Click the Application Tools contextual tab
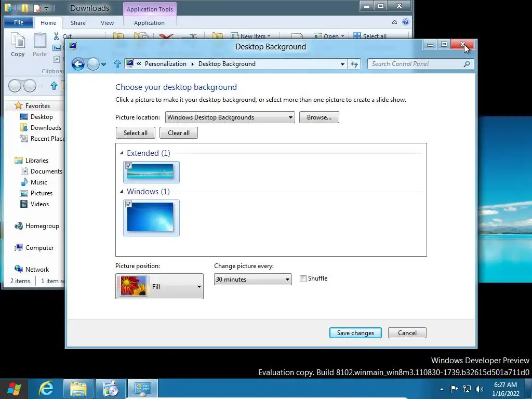 [150, 9]
